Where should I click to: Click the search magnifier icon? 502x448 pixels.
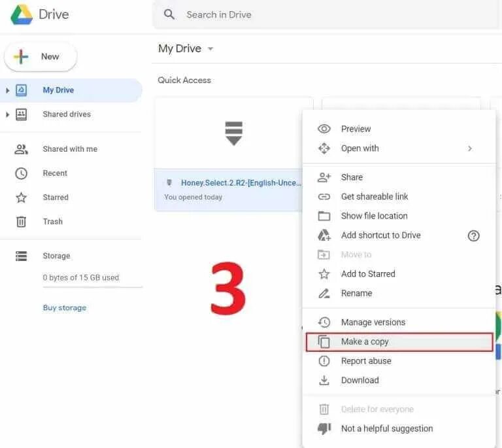click(169, 14)
